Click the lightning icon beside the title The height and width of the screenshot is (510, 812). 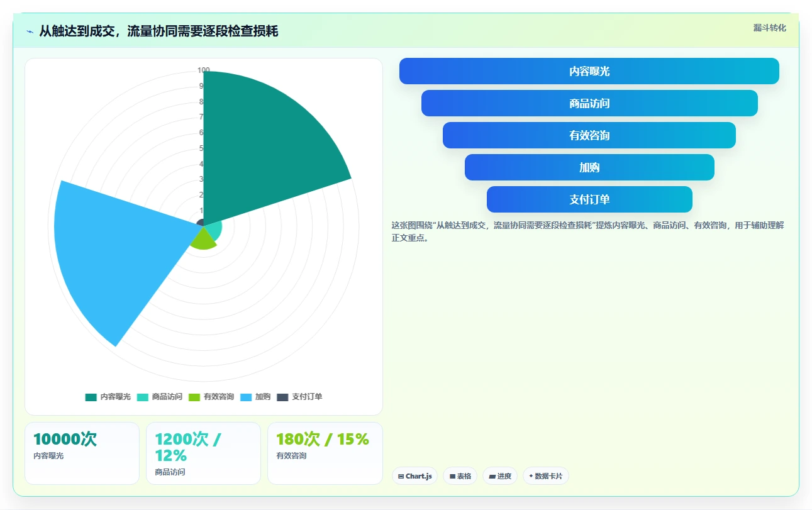[30, 31]
